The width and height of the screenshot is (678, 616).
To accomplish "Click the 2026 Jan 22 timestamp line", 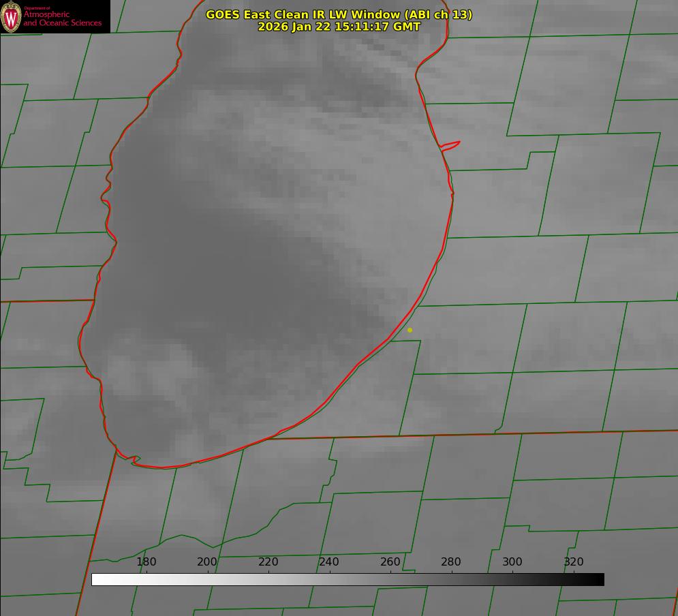I will [339, 27].
